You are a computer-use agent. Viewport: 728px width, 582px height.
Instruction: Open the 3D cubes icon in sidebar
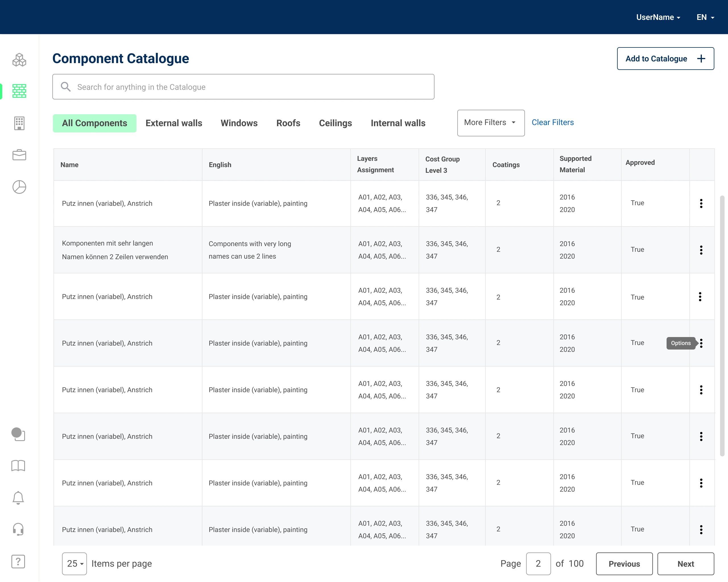(19, 60)
